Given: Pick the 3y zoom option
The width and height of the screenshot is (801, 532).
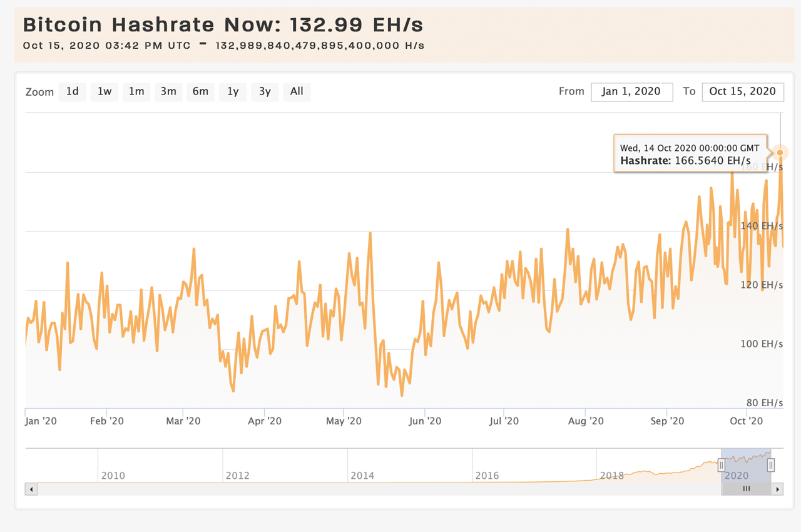Looking at the screenshot, I should [x=265, y=91].
